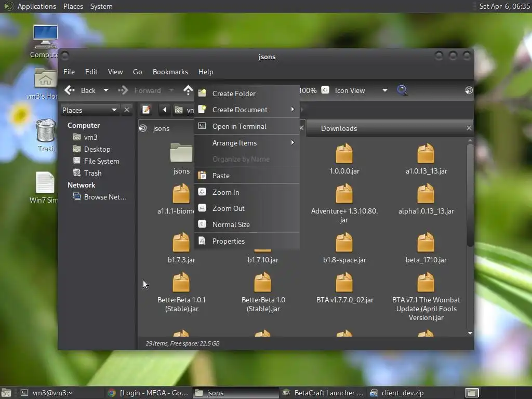This screenshot has width=532, height=399.
Task: Click the vertical scrollbar in file view
Action: (x=470, y=195)
